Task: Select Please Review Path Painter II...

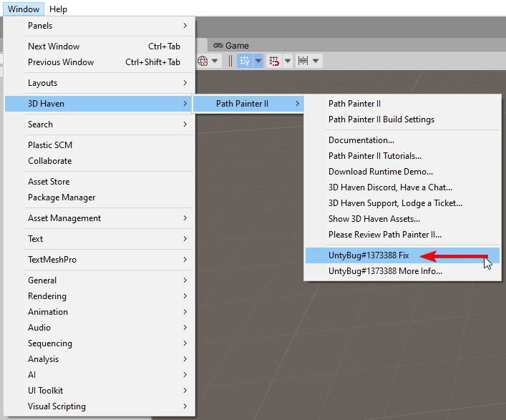Action: pyautogui.click(x=402, y=235)
